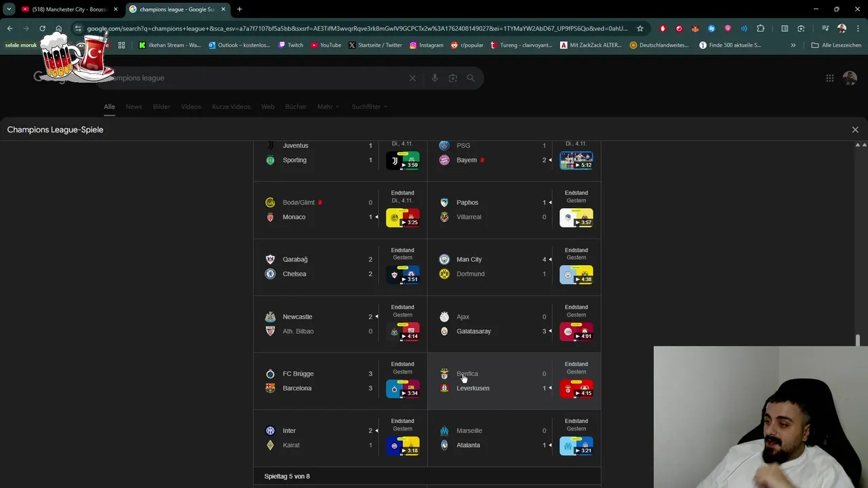Show hidden bookmarks with the double chevron
Image resolution: width=868 pixels, height=488 pixels.
click(793, 45)
